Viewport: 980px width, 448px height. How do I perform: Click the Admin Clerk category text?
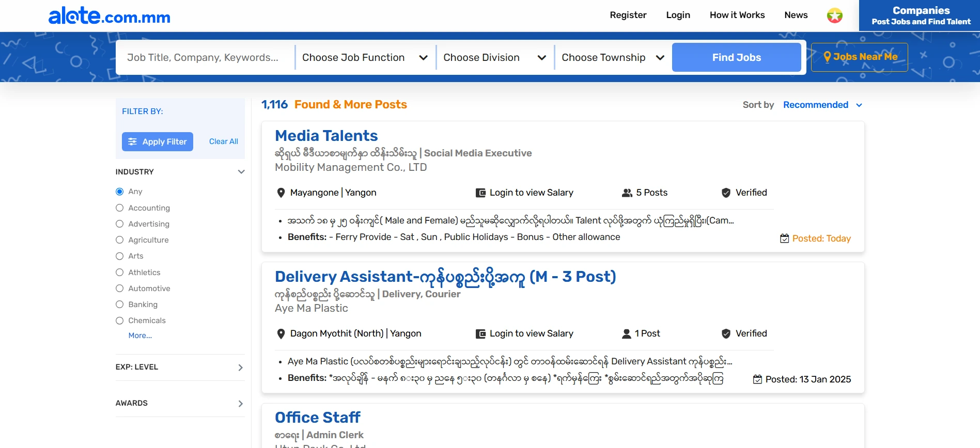[x=335, y=435]
